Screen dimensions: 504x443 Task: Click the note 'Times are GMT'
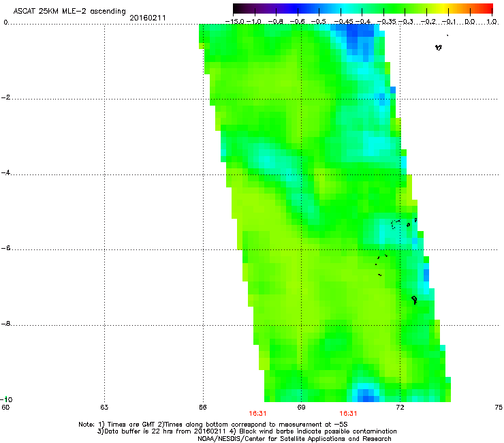[x=131, y=425]
